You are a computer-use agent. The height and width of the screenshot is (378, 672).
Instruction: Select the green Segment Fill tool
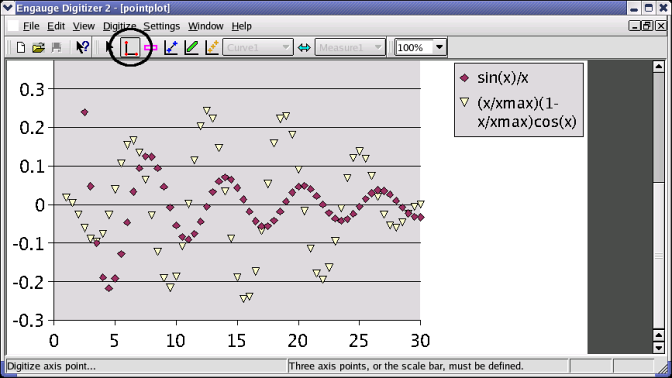191,47
